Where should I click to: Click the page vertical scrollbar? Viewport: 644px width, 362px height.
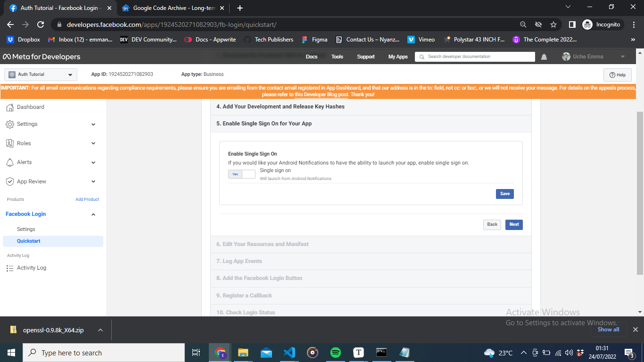640,193
